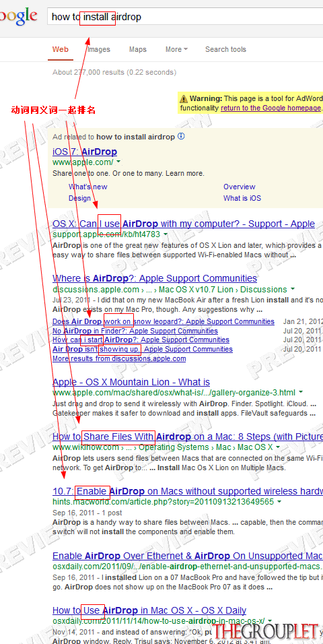
Task: Click the support.apple.com/kb/ht4783 green URL
Action: (106, 234)
